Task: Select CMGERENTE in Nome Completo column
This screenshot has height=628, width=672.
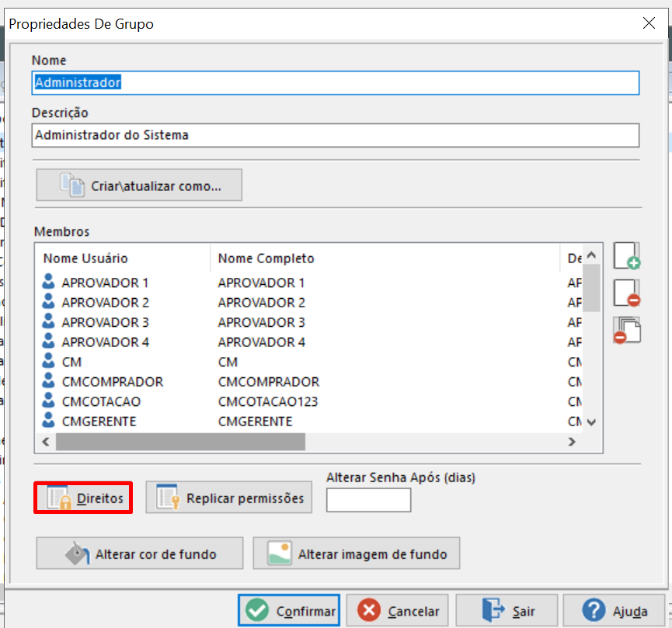Action: [x=255, y=422]
